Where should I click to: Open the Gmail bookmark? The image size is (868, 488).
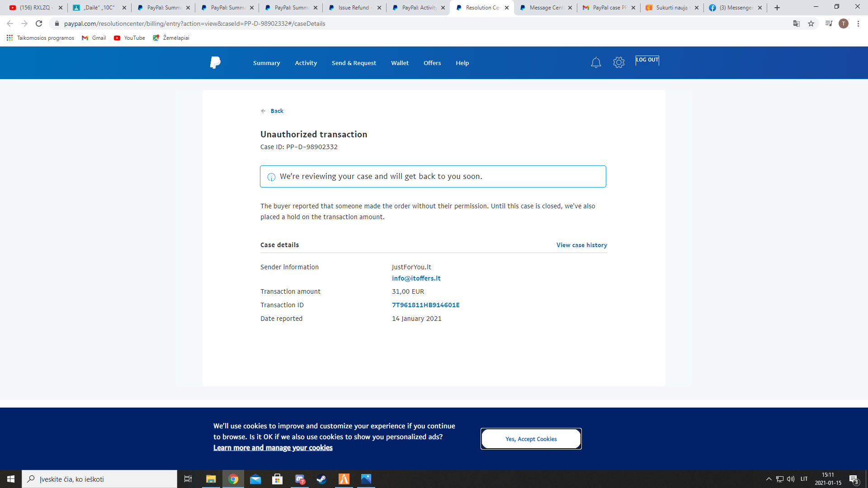pyautogui.click(x=94, y=38)
